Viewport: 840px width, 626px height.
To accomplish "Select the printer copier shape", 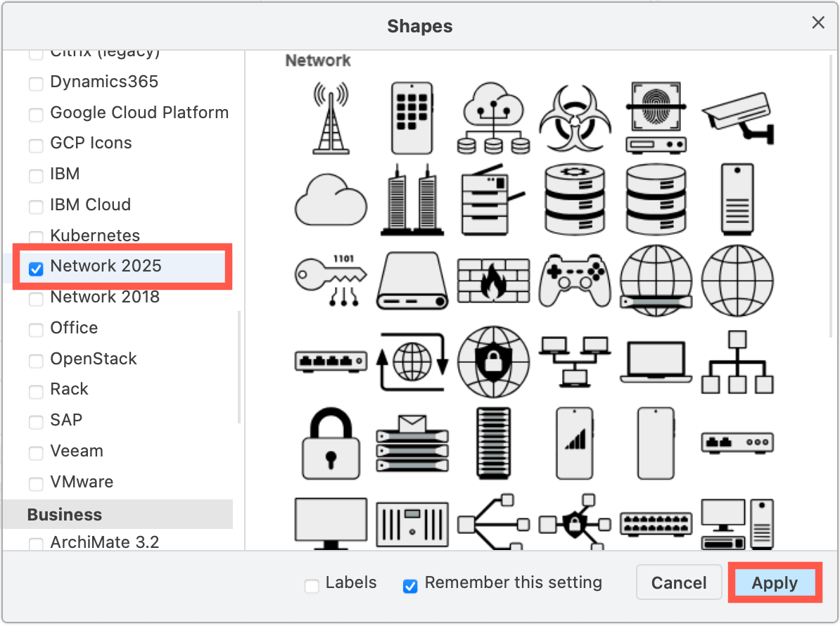I will (493, 199).
